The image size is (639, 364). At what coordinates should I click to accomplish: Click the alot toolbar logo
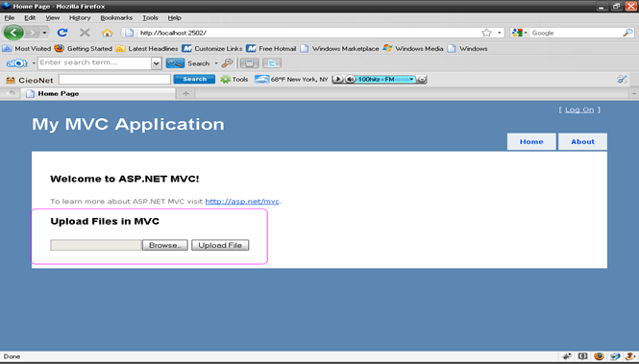click(x=16, y=63)
